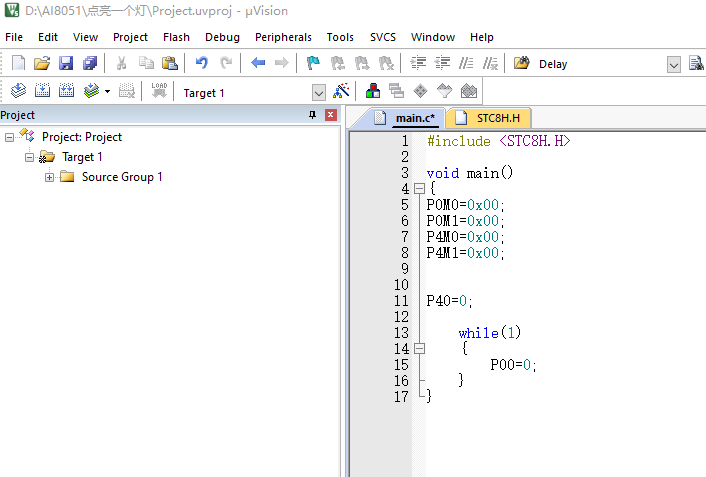Close the Project panel
706x477 pixels.
tap(330, 115)
